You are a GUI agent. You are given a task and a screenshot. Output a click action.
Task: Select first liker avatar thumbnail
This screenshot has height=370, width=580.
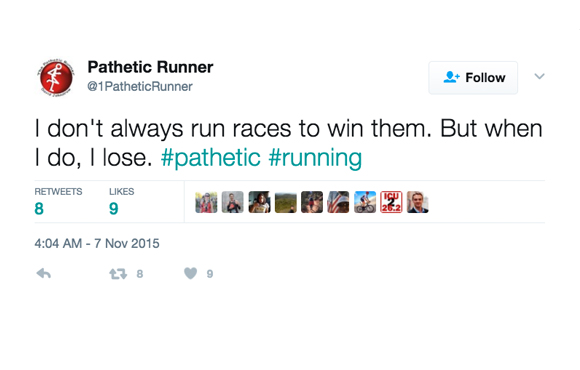coord(206,202)
